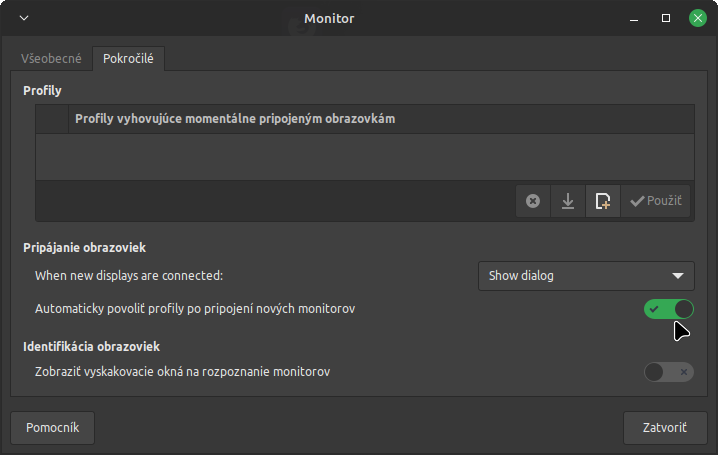This screenshot has height=455, width=718.
Task: Open the Show dialog dropdown
Action: pyautogui.click(x=586, y=275)
